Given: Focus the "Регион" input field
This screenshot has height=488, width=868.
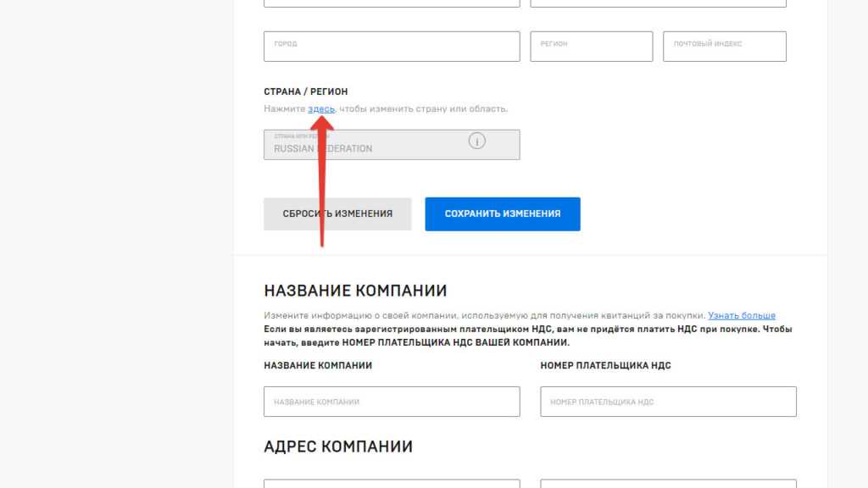Looking at the screenshot, I should click(x=591, y=46).
